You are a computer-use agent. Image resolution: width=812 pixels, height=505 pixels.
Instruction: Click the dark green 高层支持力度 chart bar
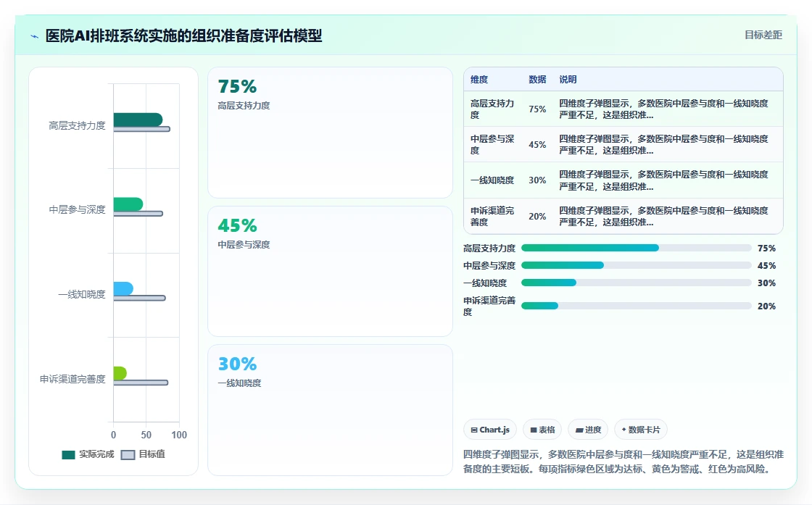tap(138, 120)
